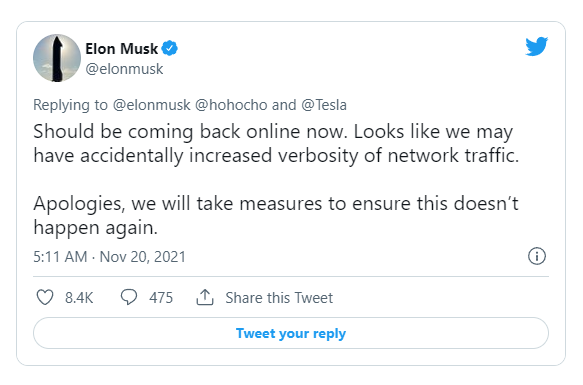The image size is (583, 385).
Task: Click the Share this Tweet text
Action: click(279, 298)
